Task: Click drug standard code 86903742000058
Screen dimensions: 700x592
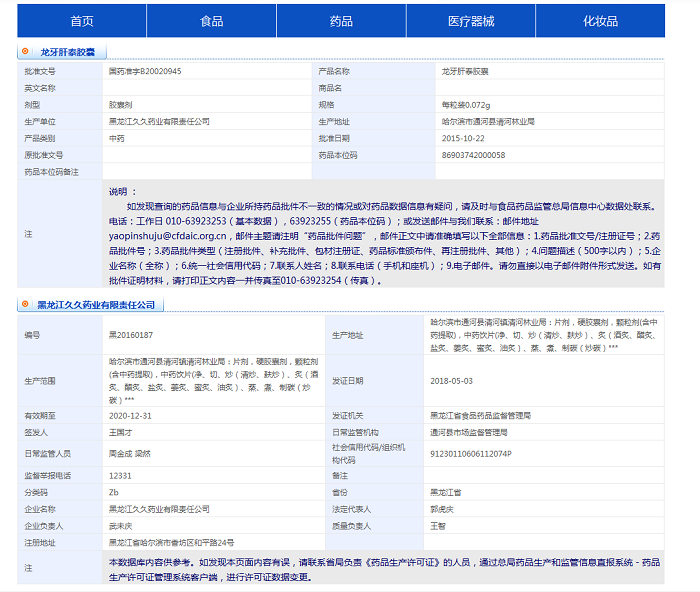Action: [473, 155]
